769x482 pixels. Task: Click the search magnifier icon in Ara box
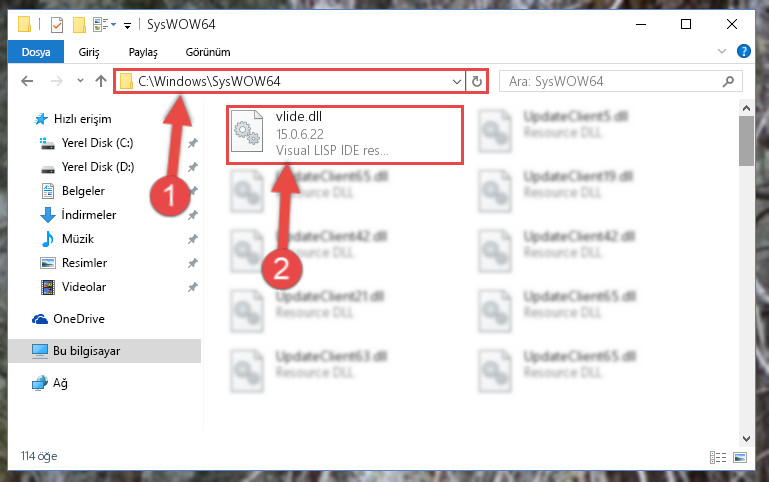pos(728,81)
